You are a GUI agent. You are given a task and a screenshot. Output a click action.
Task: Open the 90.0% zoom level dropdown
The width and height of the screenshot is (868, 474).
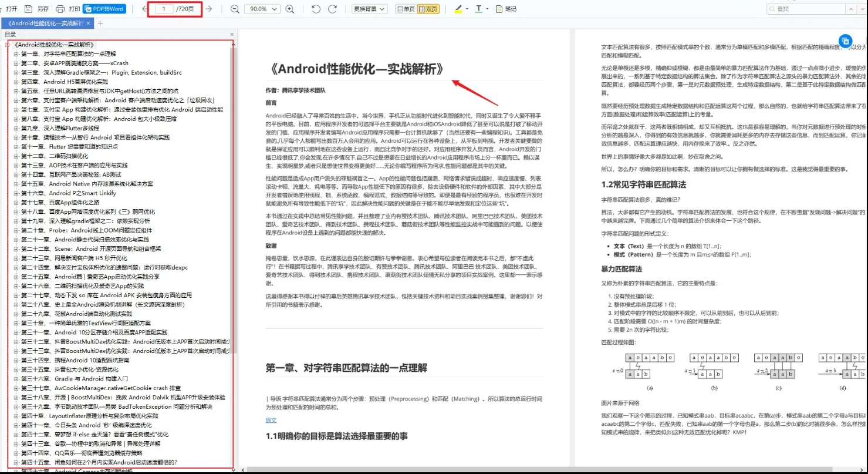coord(262,9)
